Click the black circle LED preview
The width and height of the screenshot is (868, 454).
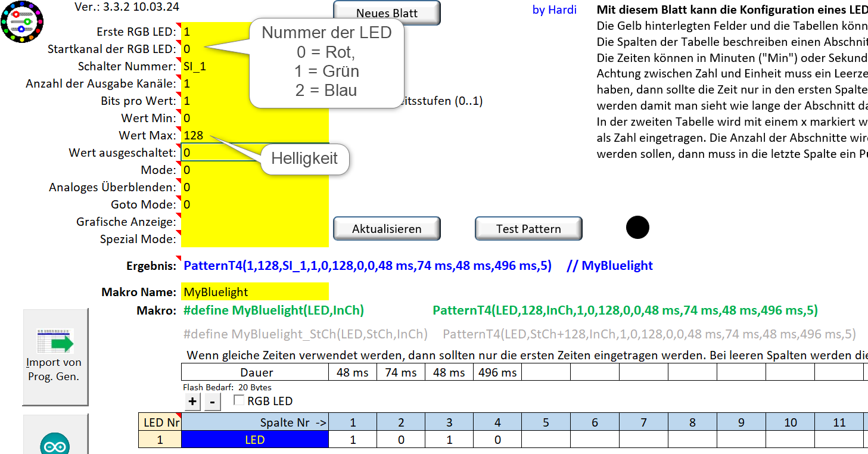coord(637,228)
